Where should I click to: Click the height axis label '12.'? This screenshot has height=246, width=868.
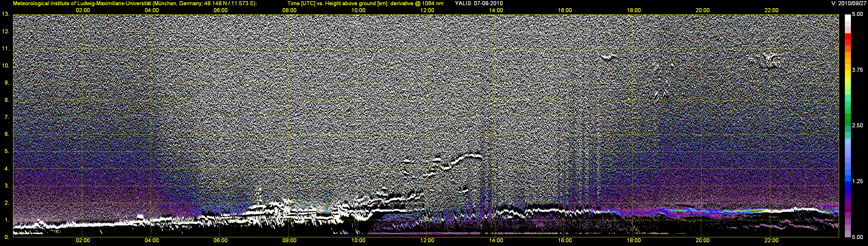click(6, 31)
